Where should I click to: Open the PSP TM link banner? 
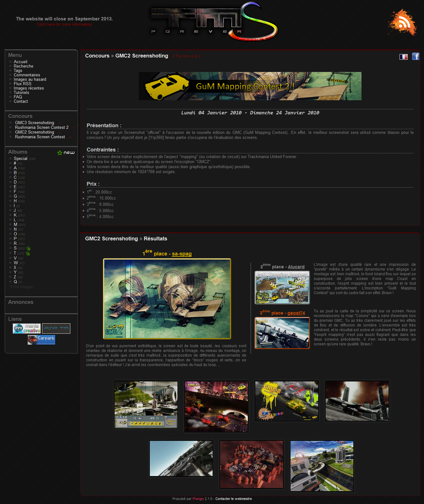pos(56,328)
